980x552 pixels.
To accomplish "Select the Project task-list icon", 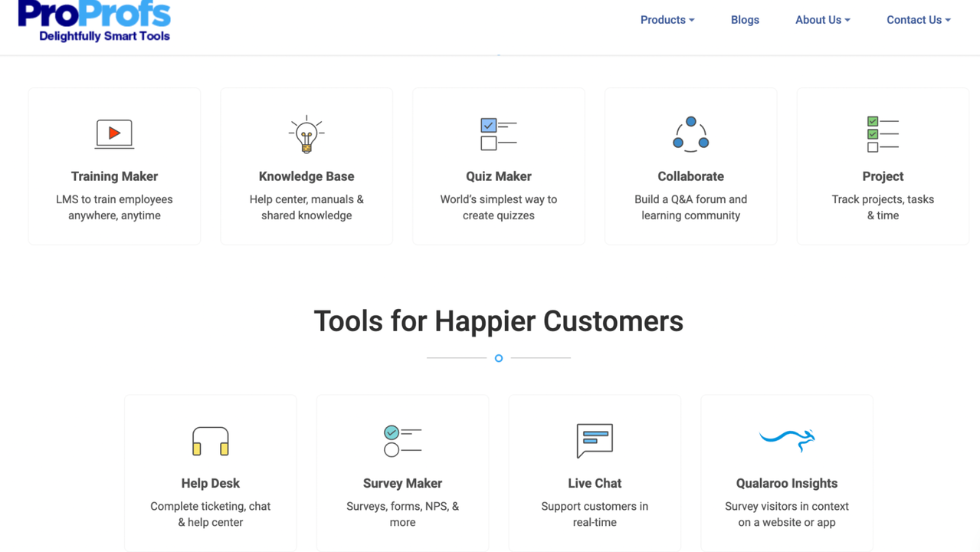I will pos(883,132).
